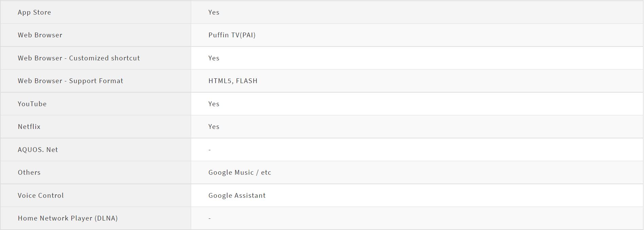Select the Others row label
Screen dimensions: 644x230
tap(29, 172)
